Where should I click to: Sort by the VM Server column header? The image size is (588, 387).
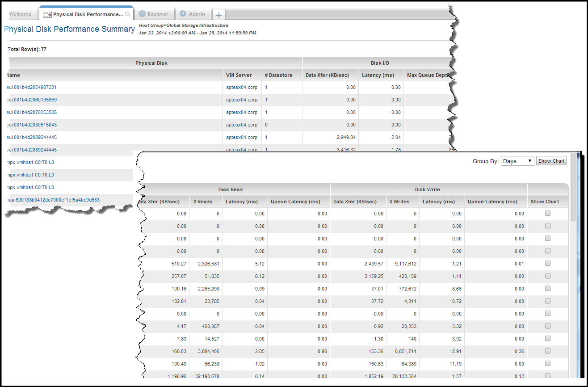pos(239,75)
